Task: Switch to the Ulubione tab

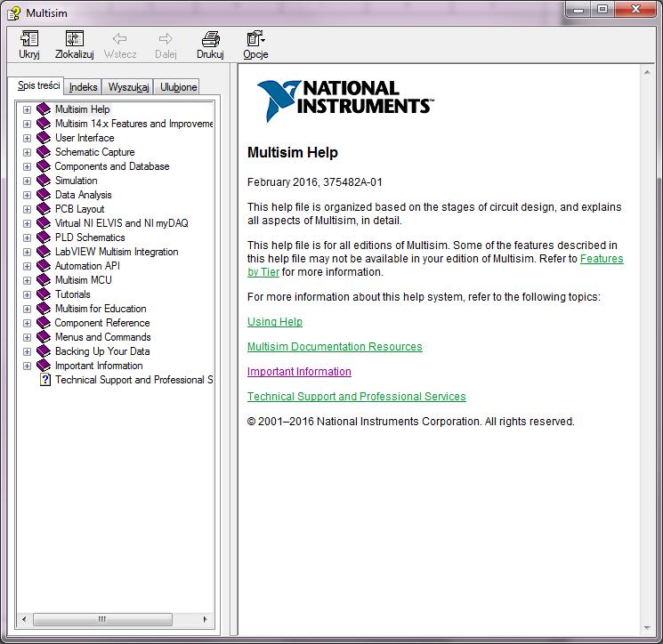Action: click(178, 87)
